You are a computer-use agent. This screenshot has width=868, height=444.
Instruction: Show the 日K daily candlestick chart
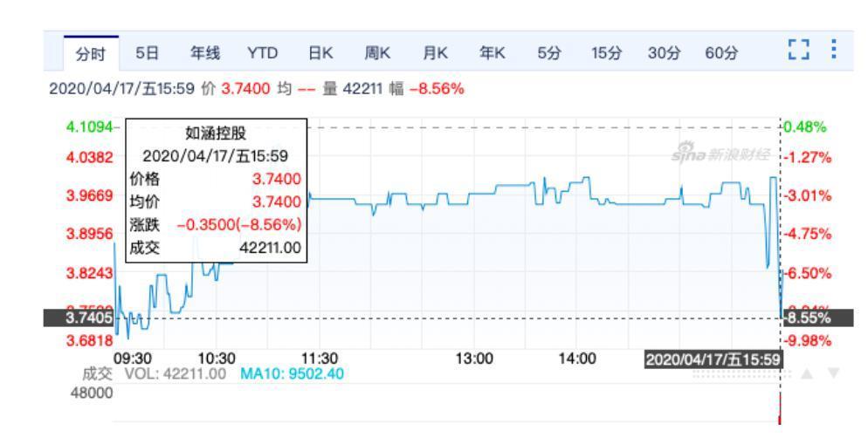coord(320,54)
